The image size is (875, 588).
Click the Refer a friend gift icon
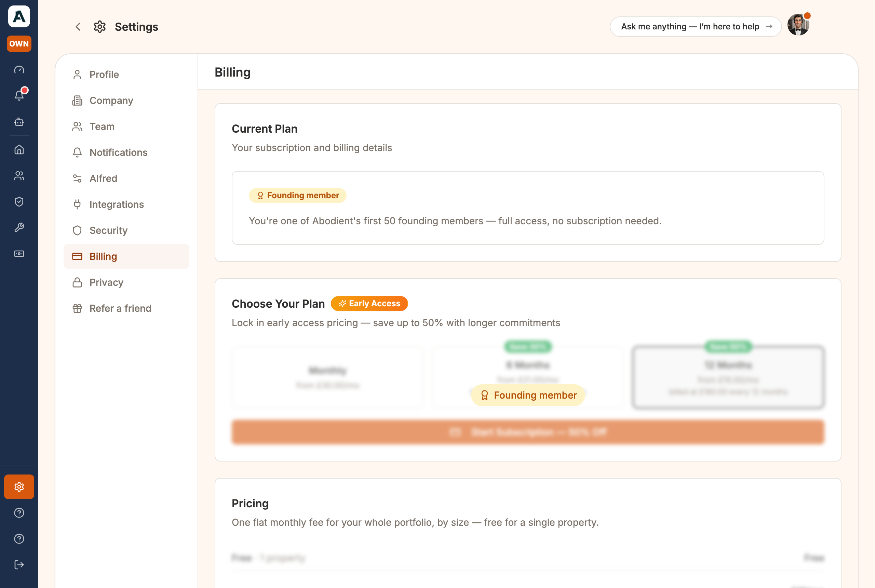(x=77, y=308)
